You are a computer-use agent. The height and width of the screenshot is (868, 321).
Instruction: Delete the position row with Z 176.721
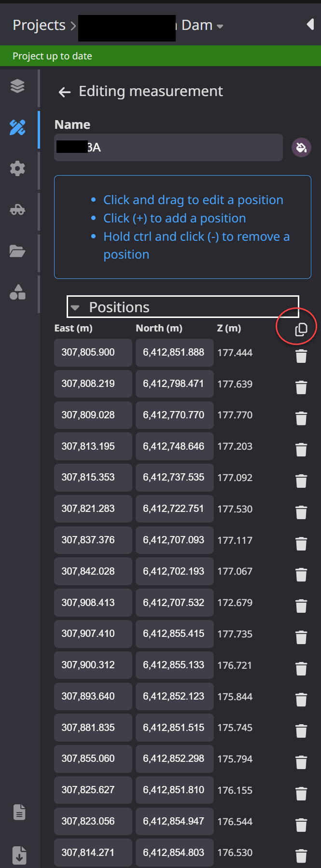pyautogui.click(x=301, y=668)
